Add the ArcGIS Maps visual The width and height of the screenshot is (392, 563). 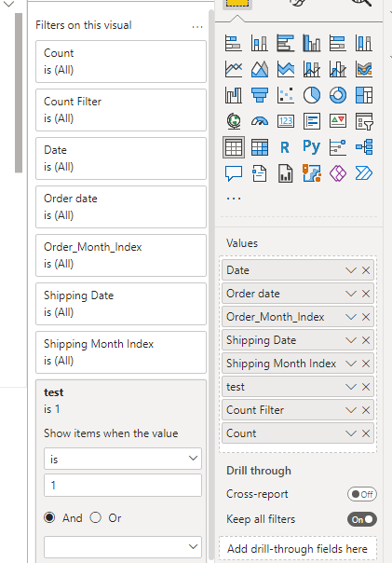pyautogui.click(x=312, y=173)
